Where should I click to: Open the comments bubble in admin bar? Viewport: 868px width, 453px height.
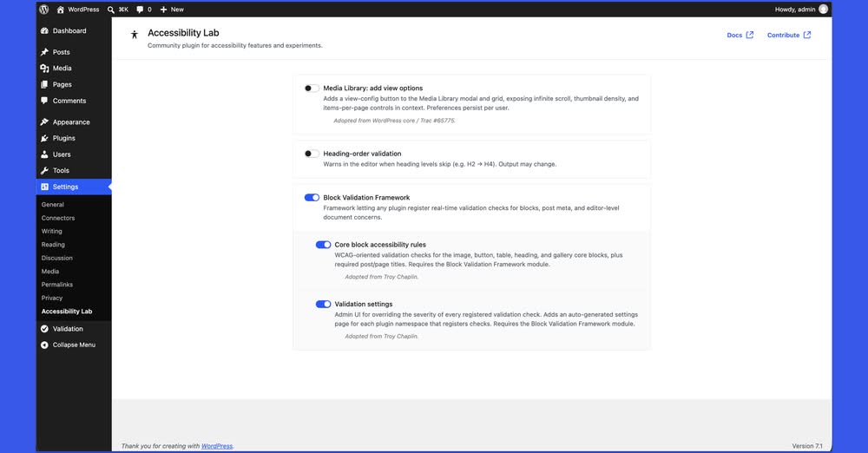(x=140, y=10)
